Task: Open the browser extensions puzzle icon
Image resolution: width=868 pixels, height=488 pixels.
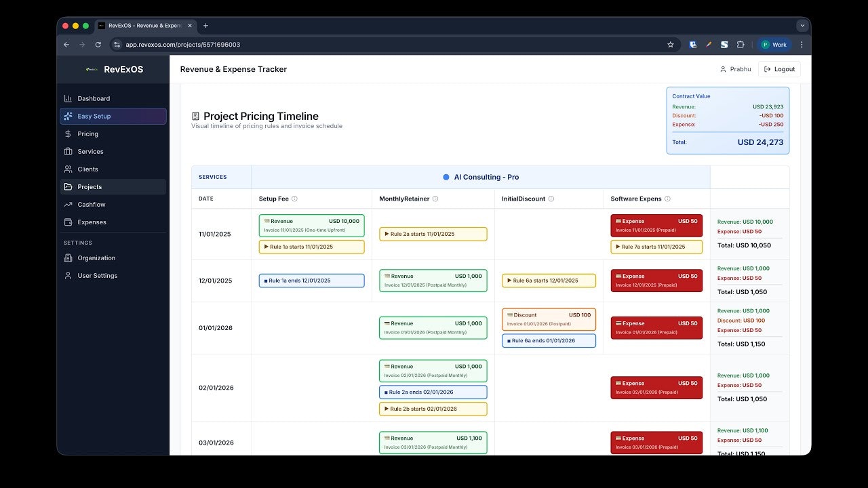Action: [x=741, y=45]
